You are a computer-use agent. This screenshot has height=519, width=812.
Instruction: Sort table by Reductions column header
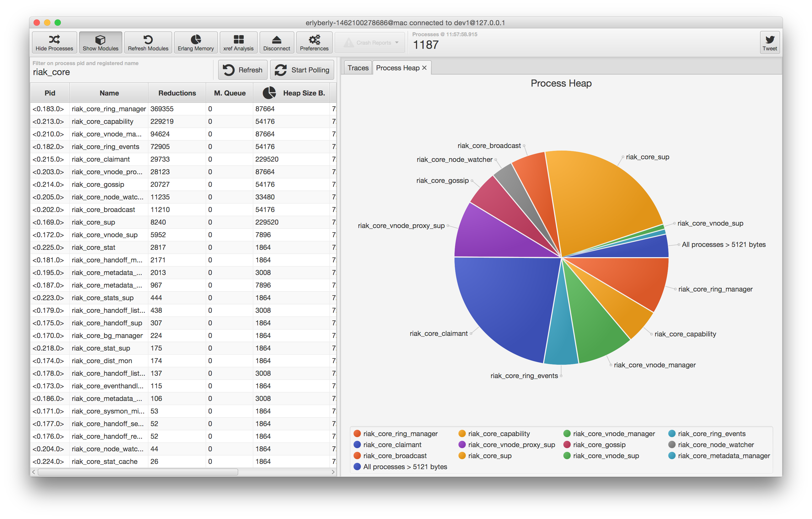click(177, 93)
